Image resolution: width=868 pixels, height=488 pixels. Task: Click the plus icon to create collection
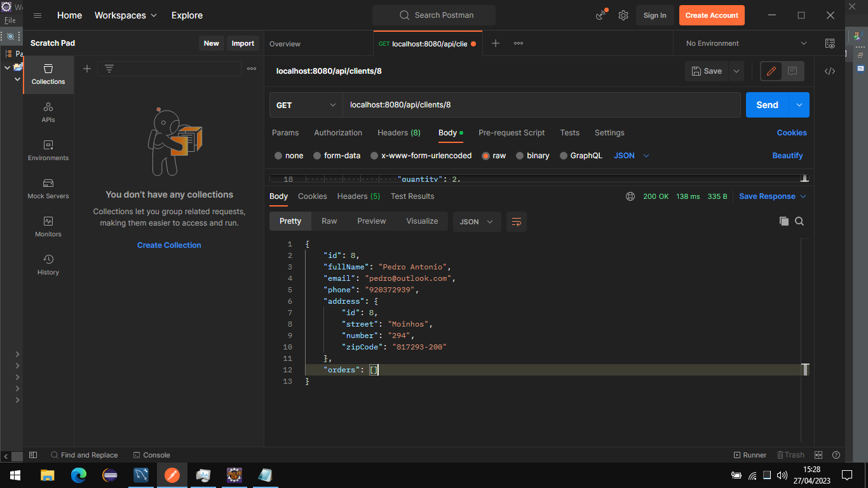tap(87, 69)
